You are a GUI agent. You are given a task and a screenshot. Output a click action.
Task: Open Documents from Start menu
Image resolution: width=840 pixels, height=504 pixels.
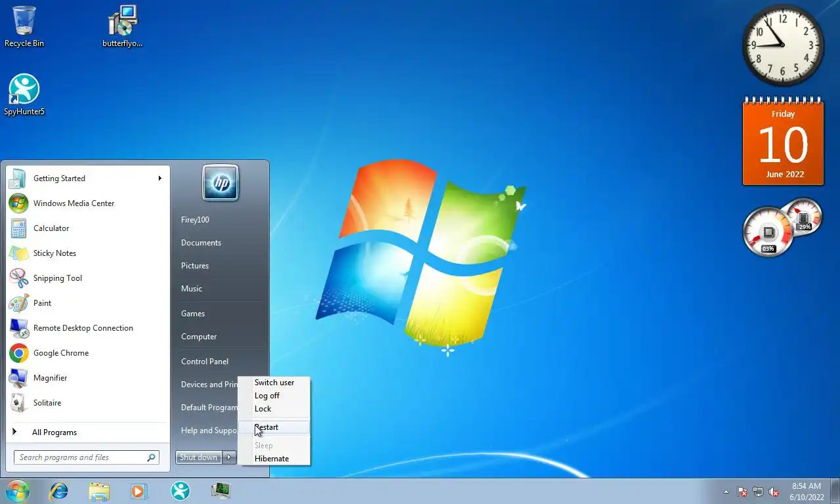(201, 243)
